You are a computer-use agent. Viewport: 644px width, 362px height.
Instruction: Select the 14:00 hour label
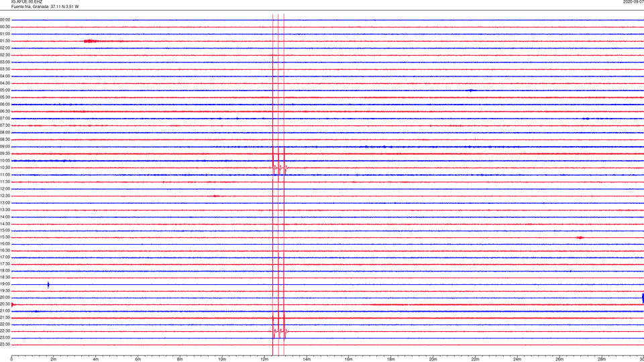tap(5, 217)
